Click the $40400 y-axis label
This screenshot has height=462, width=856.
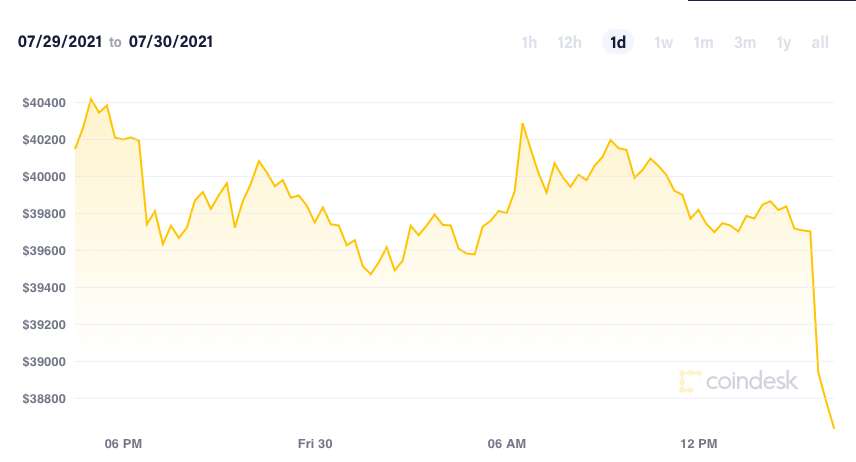tap(43, 103)
